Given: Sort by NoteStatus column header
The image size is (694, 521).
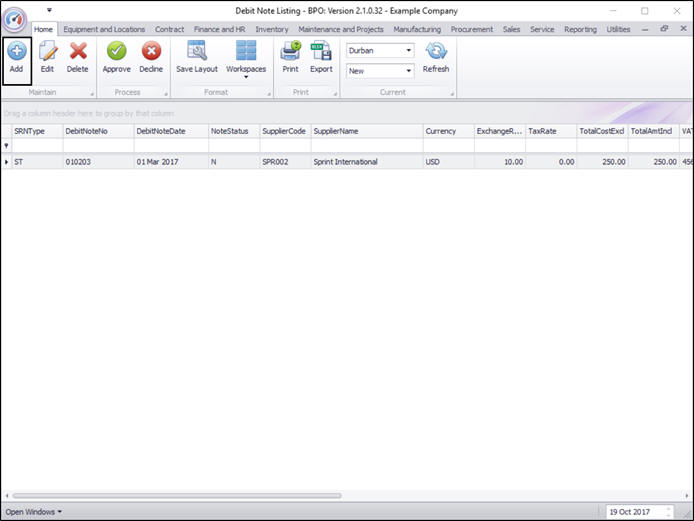Looking at the screenshot, I should tap(234, 131).
